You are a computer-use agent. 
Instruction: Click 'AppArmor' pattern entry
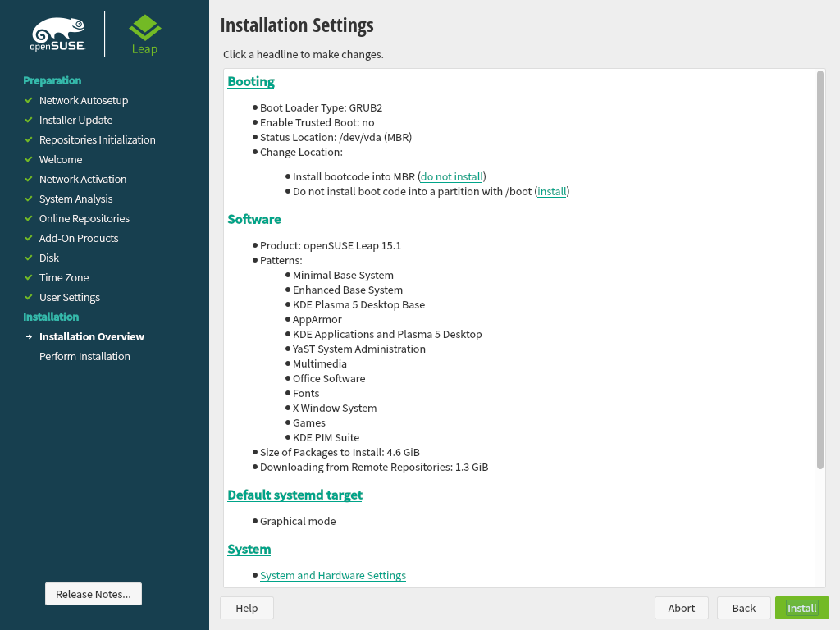317,319
